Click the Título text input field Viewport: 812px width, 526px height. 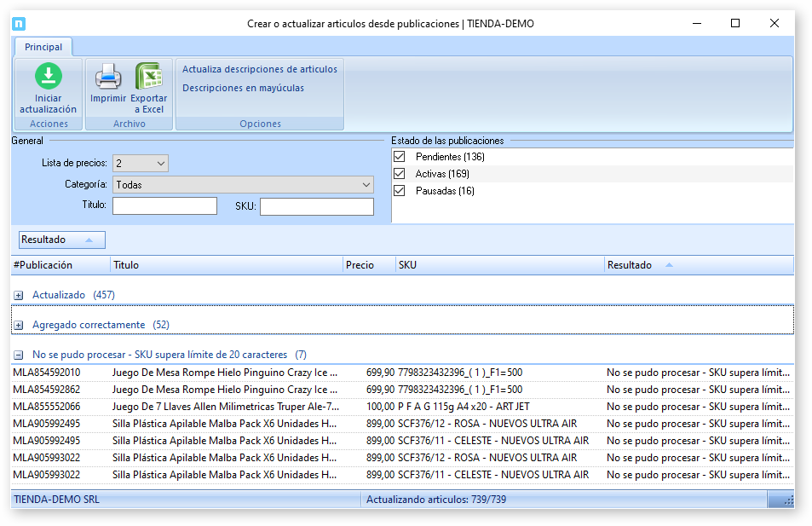pyautogui.click(x=164, y=206)
